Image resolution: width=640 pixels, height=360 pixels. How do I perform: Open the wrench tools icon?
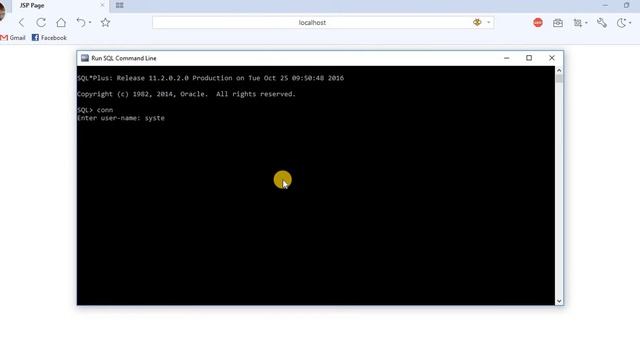click(x=602, y=23)
